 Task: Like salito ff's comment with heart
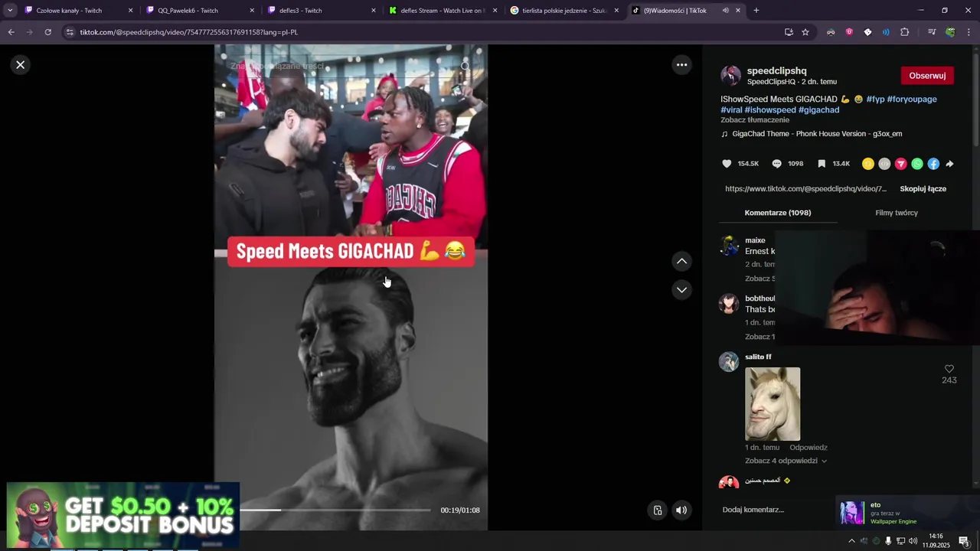pos(949,369)
